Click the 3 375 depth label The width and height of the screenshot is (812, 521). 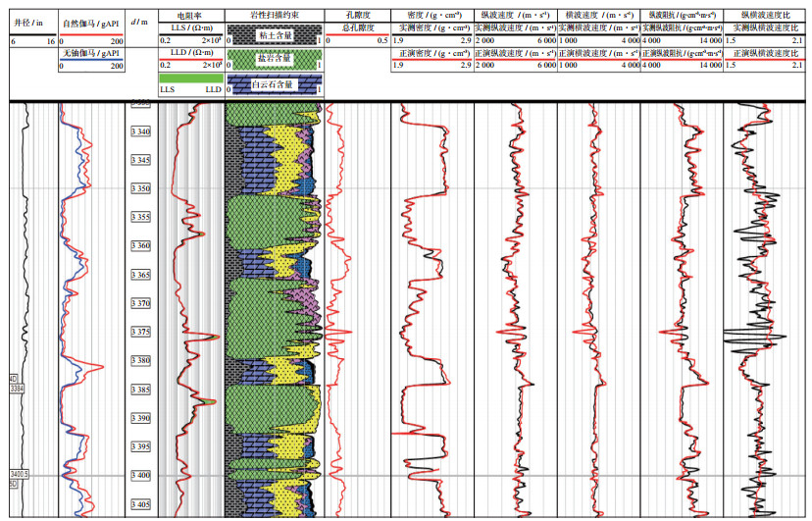(141, 333)
